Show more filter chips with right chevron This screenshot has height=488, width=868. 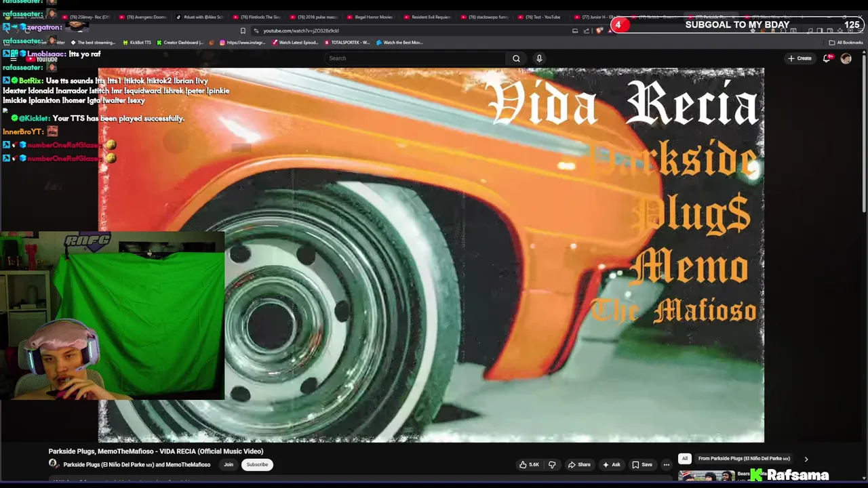click(x=806, y=459)
